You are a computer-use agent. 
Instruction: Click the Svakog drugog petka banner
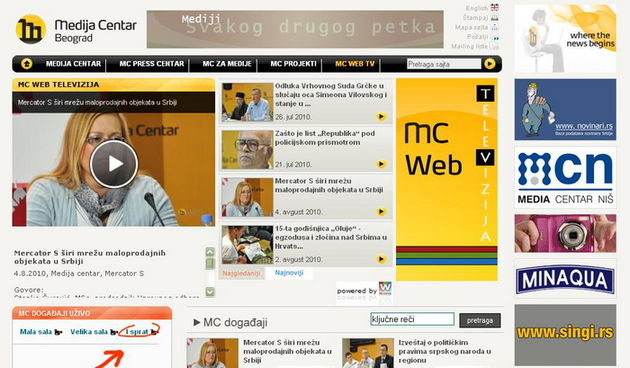(295, 29)
